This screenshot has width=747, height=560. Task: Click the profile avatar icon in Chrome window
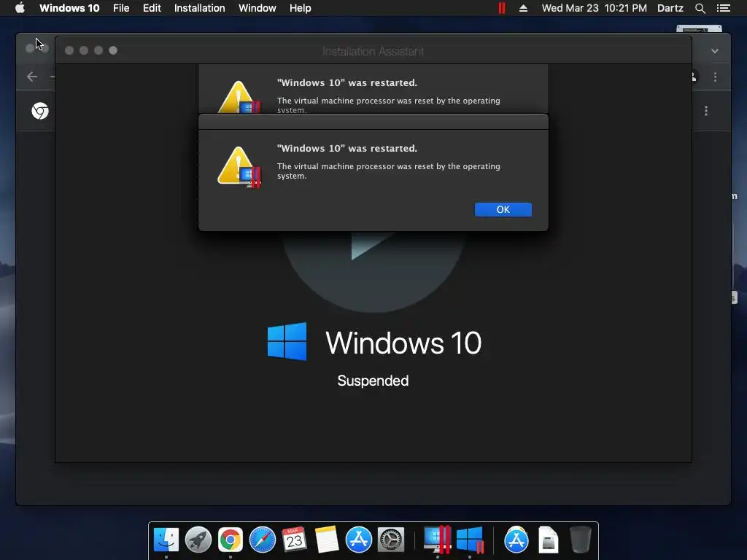[694, 77]
